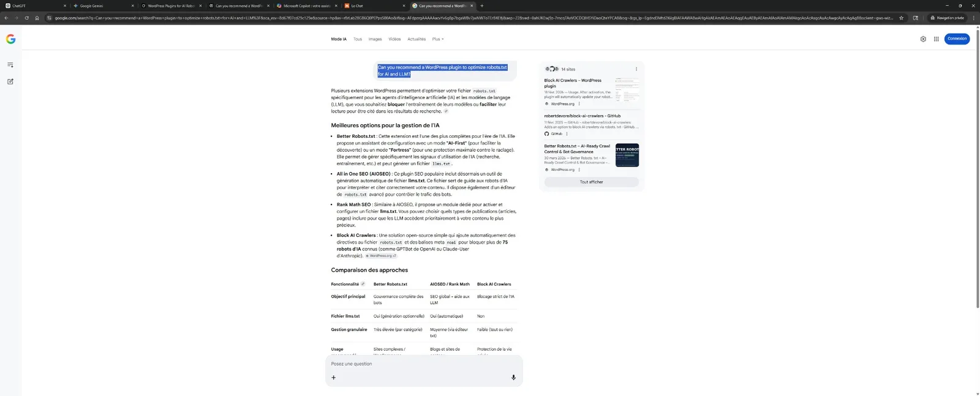Click the 'Better Robots.txt' table column header
This screenshot has height=396, width=980.
tap(390, 284)
